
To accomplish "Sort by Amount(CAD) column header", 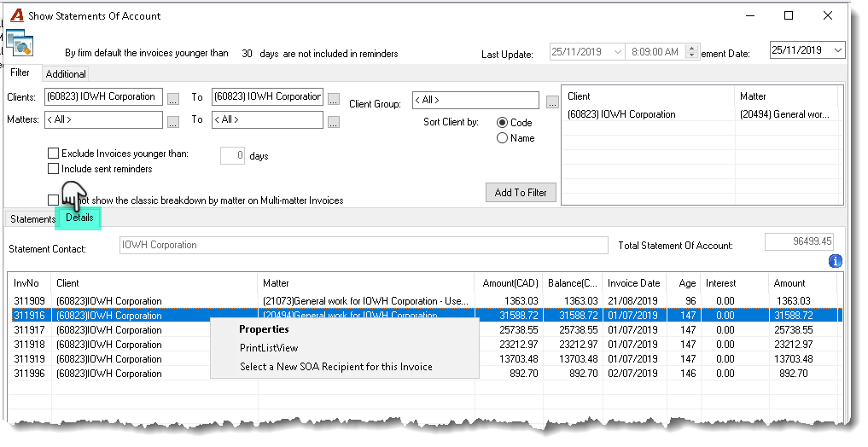I will tap(509, 283).
